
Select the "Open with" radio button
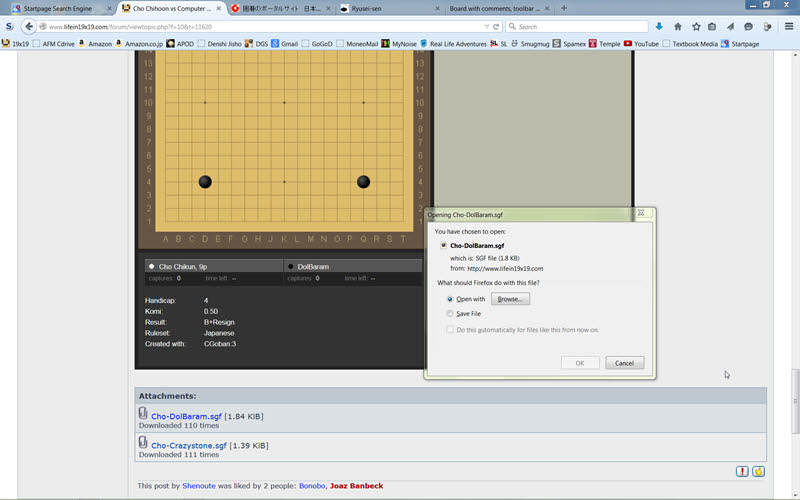450,299
